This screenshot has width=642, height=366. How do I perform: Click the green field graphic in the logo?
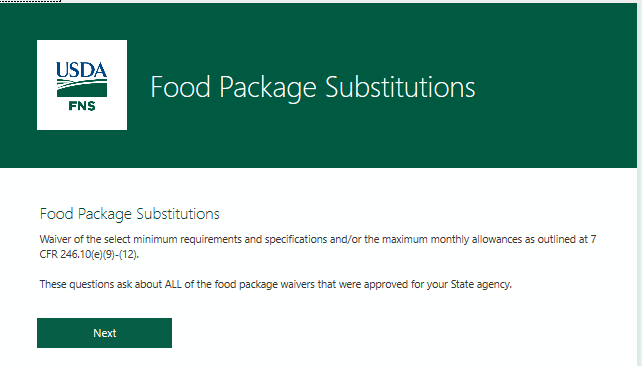pyautogui.click(x=82, y=88)
